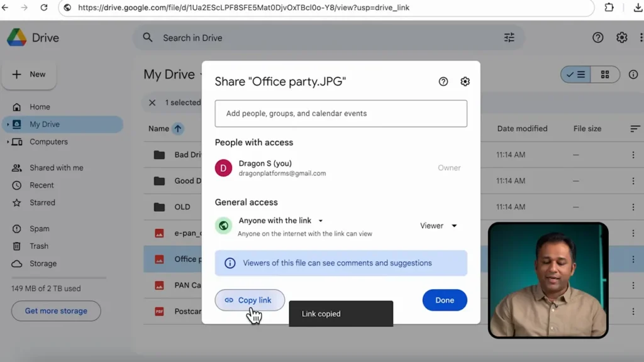Switch to grid layout view
Viewport: 644px width, 362px height.
605,75
